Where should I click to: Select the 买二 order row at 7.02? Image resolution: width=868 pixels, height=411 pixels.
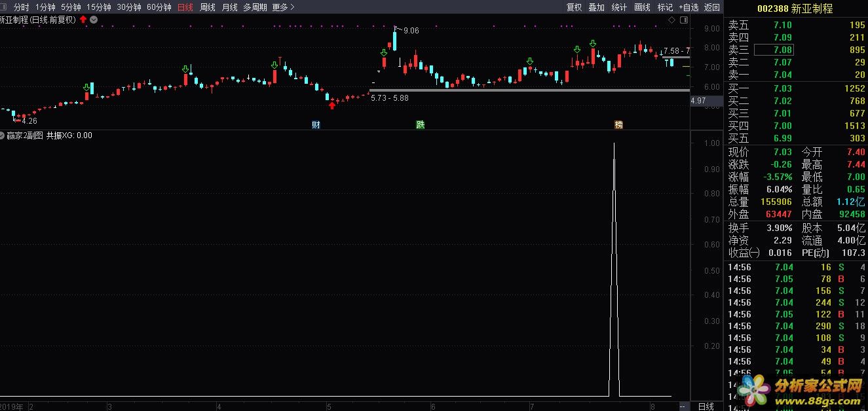coord(796,101)
